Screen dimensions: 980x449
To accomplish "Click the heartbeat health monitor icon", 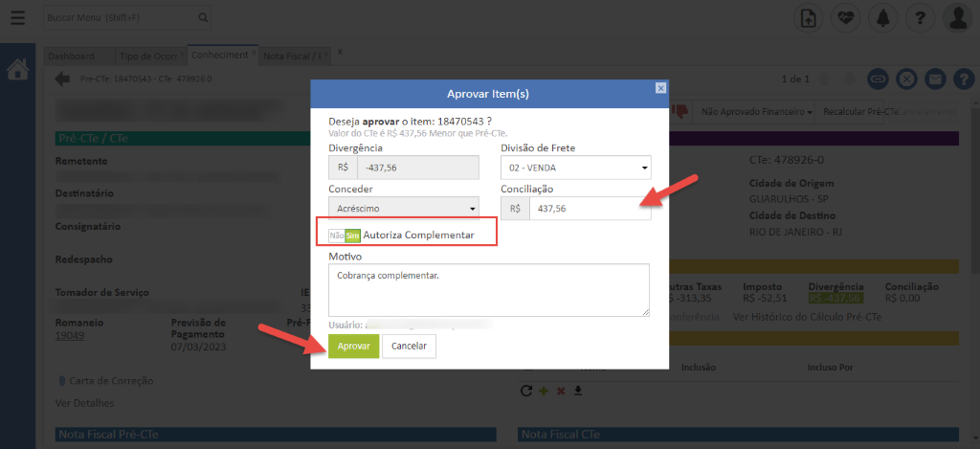I will point(846,17).
